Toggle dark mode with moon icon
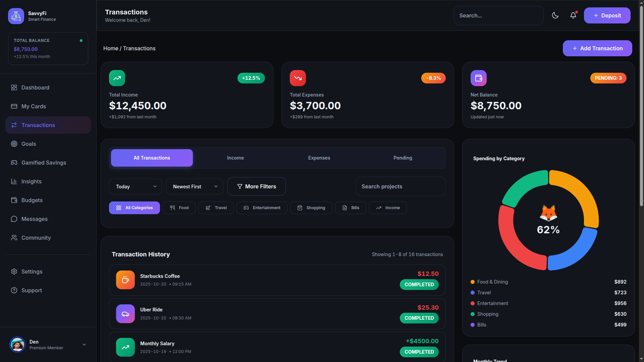Screen dimensions: 644x362 (555, 15)
